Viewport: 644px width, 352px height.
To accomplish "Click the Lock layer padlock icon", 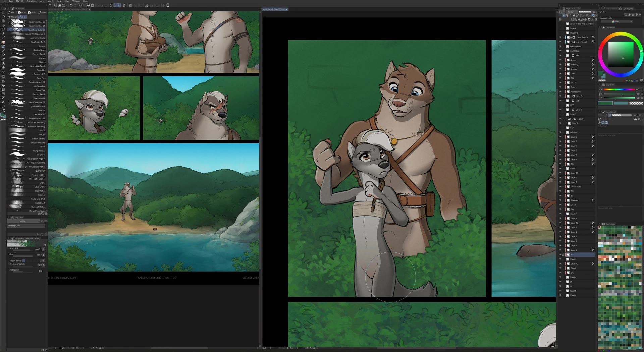I will (574, 15).
